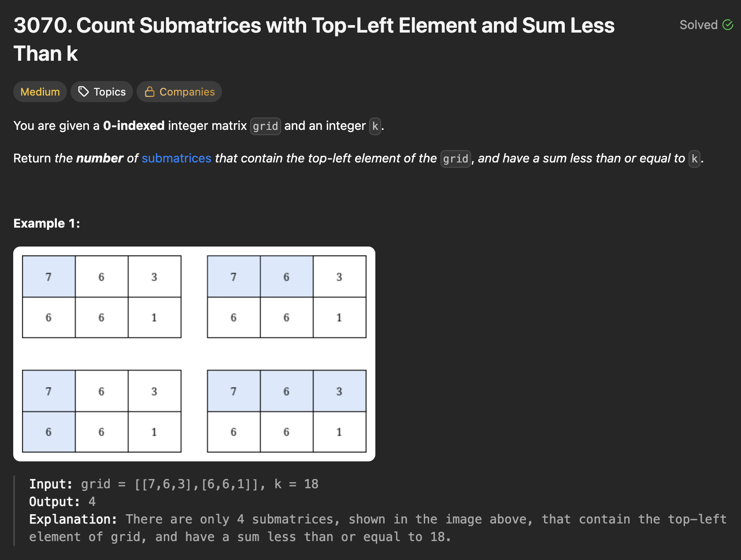Click the inline grid code in first sentence
The width and height of the screenshot is (741, 560).
pyautogui.click(x=266, y=126)
